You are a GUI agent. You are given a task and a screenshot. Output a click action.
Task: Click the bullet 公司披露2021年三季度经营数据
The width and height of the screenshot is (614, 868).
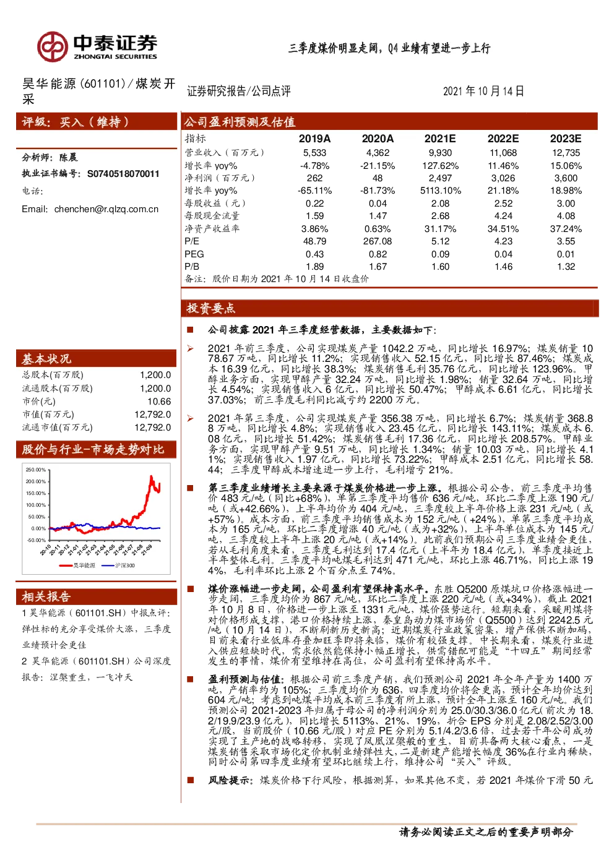(x=322, y=330)
